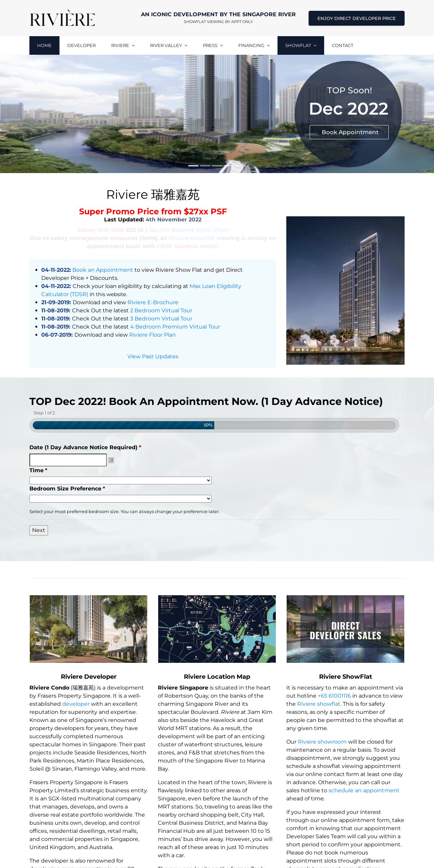The height and width of the screenshot is (868, 434).
Task: Open the Time dropdown
Action: coord(120,480)
